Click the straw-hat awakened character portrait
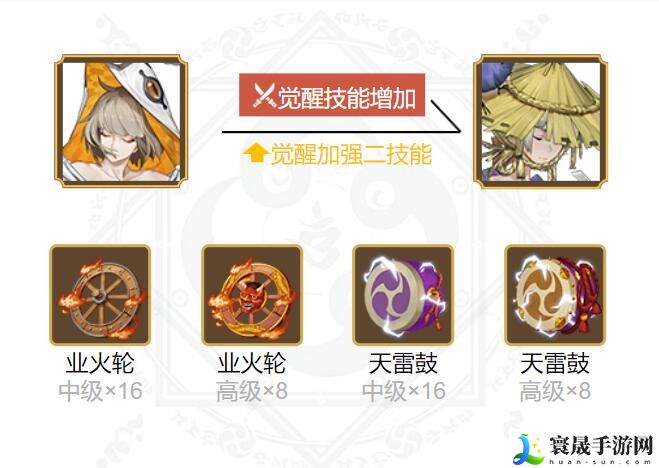 540,121
